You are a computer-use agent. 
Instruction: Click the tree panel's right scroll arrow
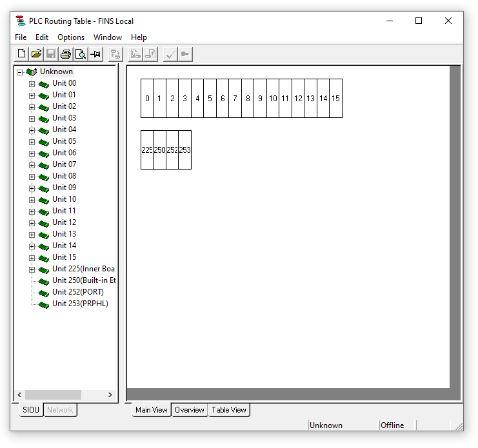110,394
